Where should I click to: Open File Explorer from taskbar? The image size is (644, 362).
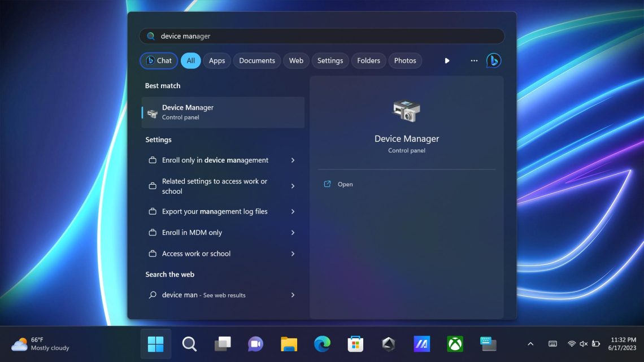tap(289, 344)
